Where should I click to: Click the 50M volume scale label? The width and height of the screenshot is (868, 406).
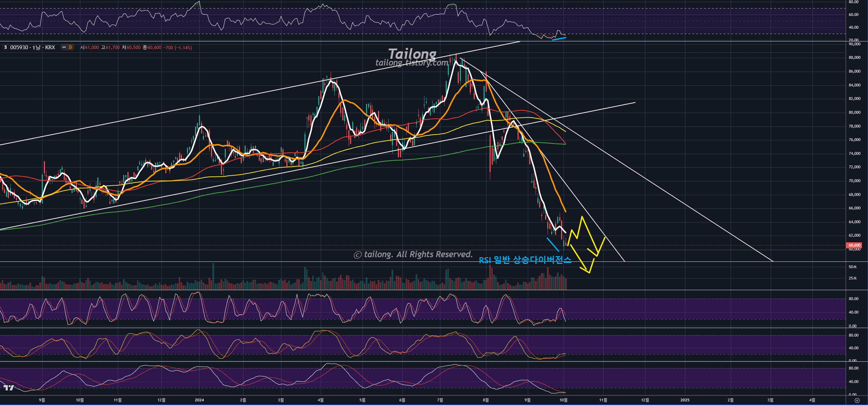(x=852, y=267)
